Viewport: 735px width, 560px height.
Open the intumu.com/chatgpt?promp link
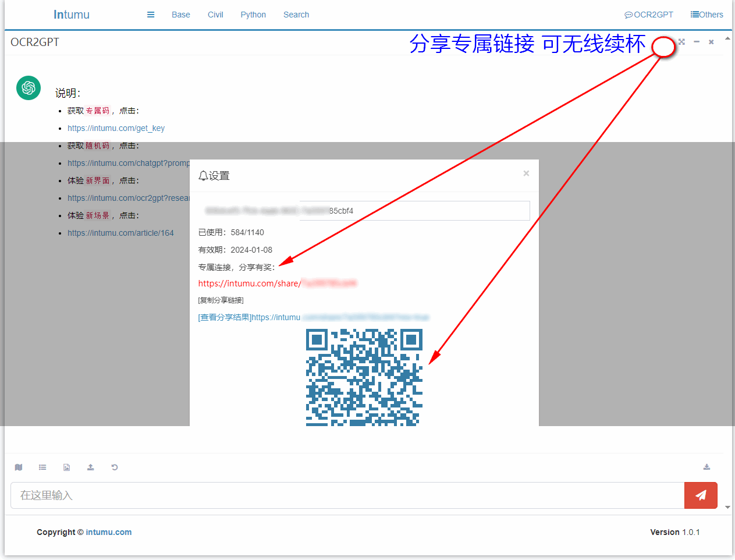tap(129, 163)
